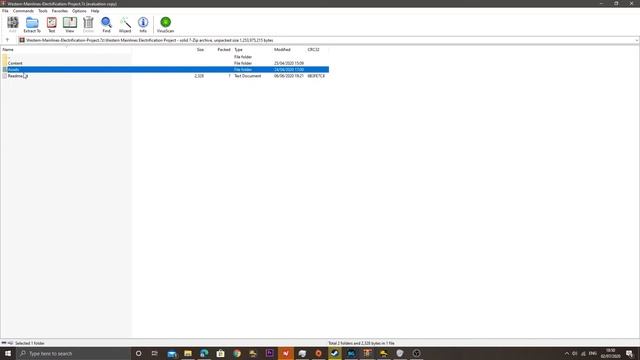The width and height of the screenshot is (640, 360).
Task: Expand the archive path dropdown arrow
Action: [x=636, y=40]
